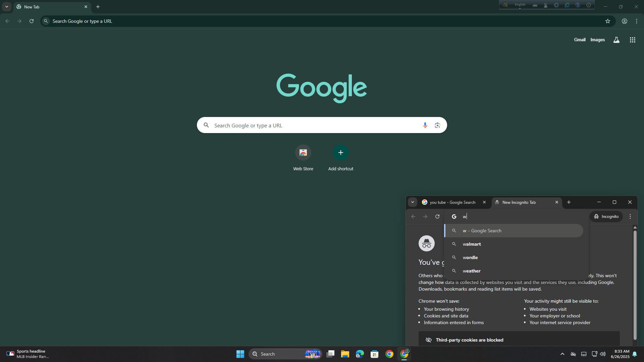Open Search Labs flask icon

coord(616,40)
